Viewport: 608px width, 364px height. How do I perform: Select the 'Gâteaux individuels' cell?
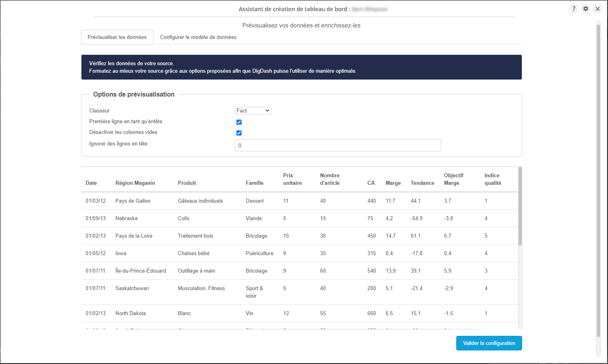click(200, 201)
